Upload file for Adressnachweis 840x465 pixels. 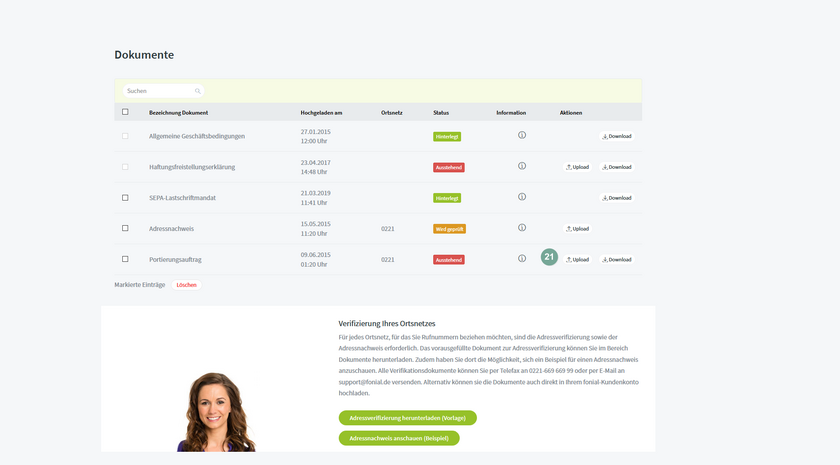tap(578, 229)
